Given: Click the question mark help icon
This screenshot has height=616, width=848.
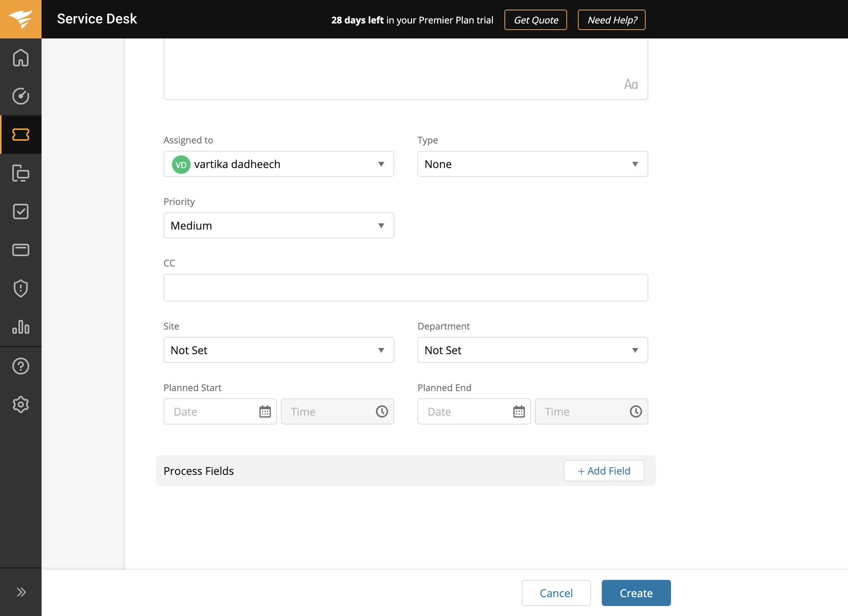Looking at the screenshot, I should (21, 366).
